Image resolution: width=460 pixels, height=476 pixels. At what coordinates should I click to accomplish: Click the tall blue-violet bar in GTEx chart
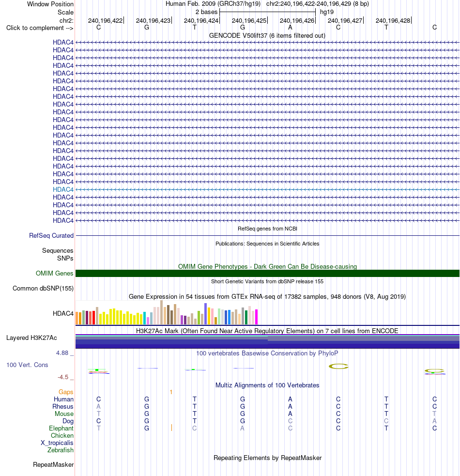pos(206,314)
